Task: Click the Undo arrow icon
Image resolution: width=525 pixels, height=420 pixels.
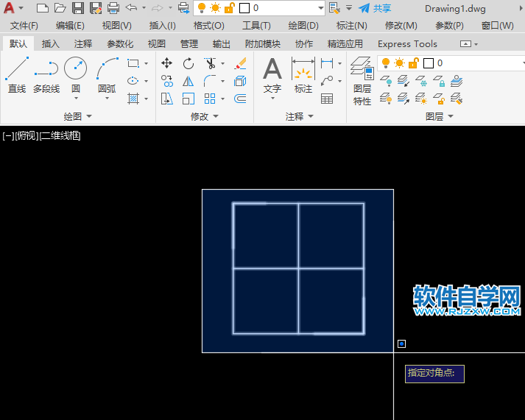Action: point(131,7)
